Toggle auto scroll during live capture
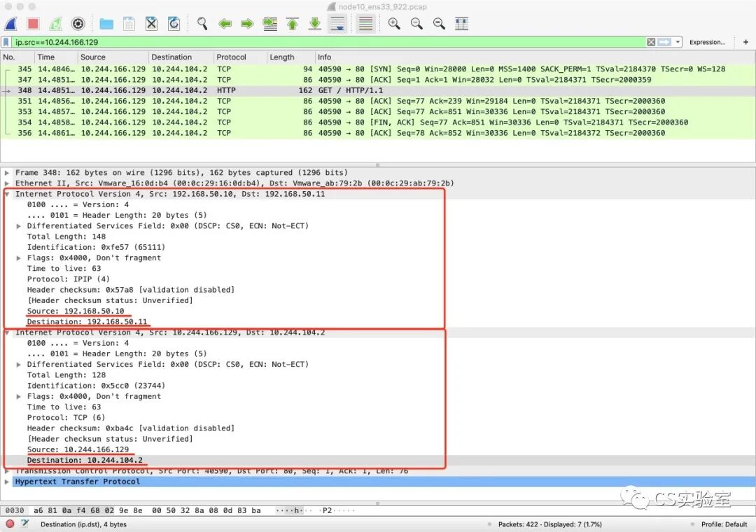The image size is (756, 532). click(x=337, y=24)
